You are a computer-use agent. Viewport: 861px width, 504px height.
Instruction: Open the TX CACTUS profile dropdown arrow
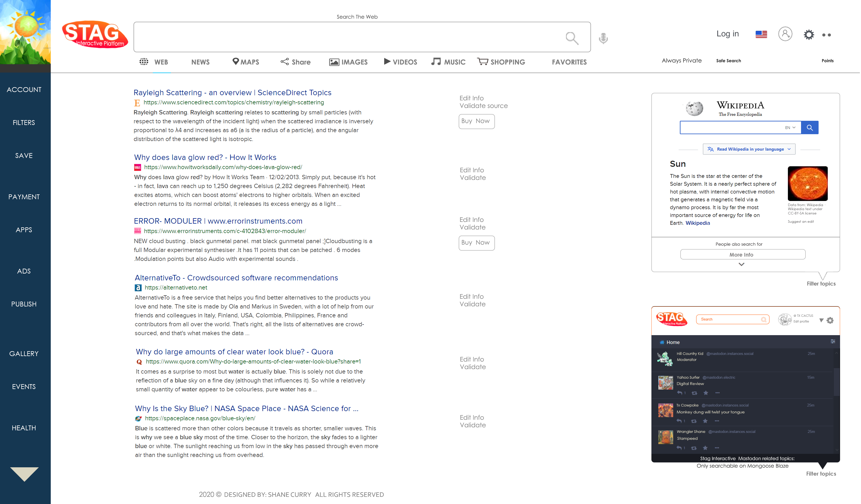[x=821, y=320]
